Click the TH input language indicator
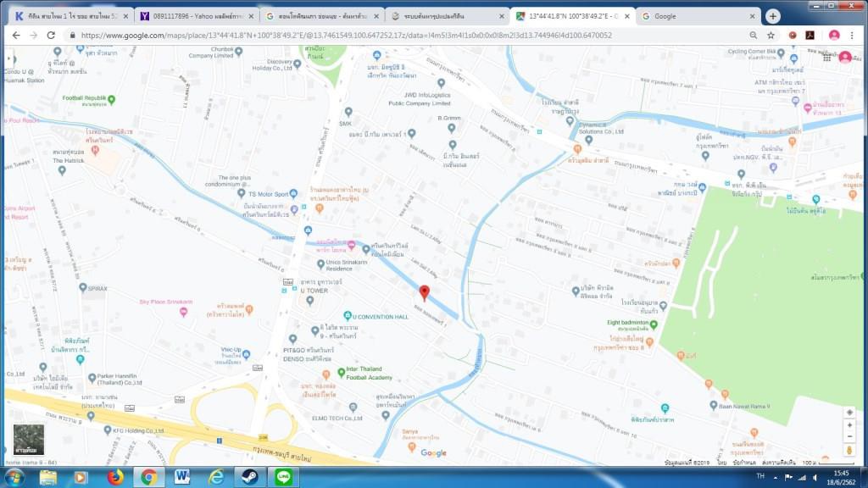868x488 pixels. (760, 476)
